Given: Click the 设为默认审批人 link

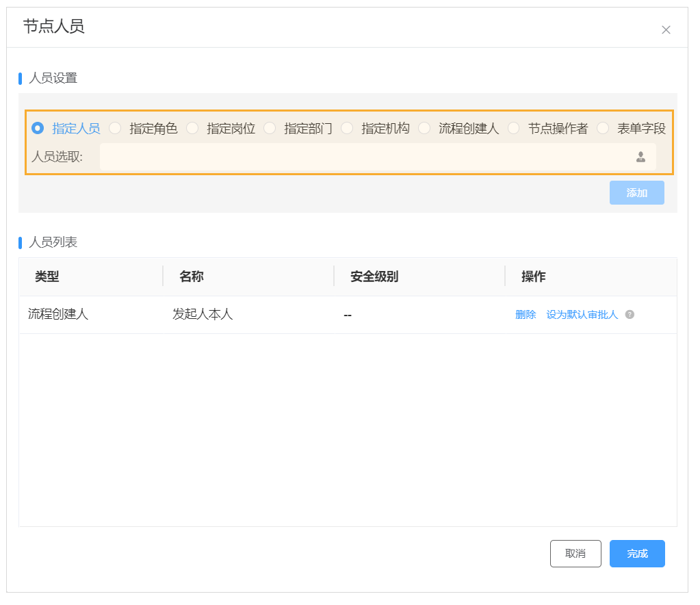Looking at the screenshot, I should (x=582, y=315).
